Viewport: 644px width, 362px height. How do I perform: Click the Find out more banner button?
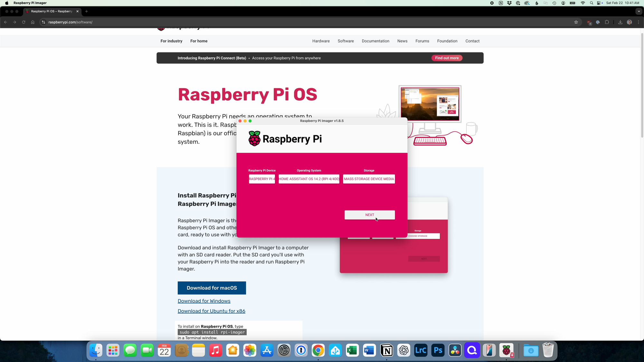click(447, 58)
